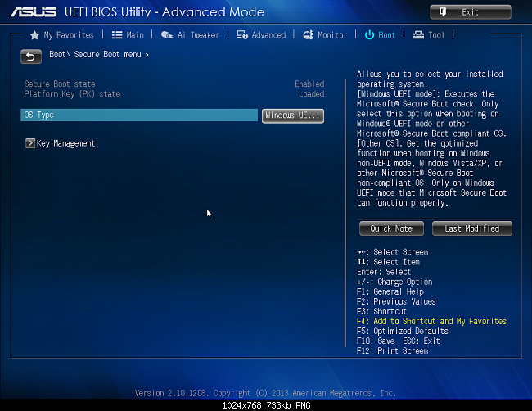This screenshot has height=411, width=532.
Task: Click the F5: Optimized Defaults hint
Action: tap(403, 331)
